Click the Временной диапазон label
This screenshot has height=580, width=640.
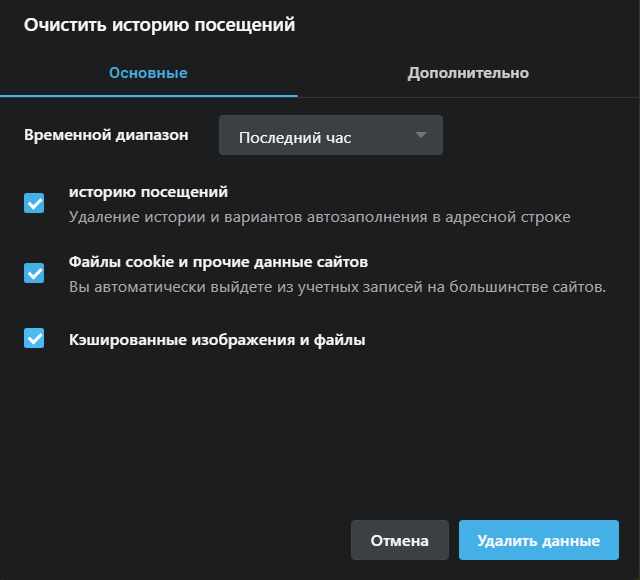tap(107, 135)
